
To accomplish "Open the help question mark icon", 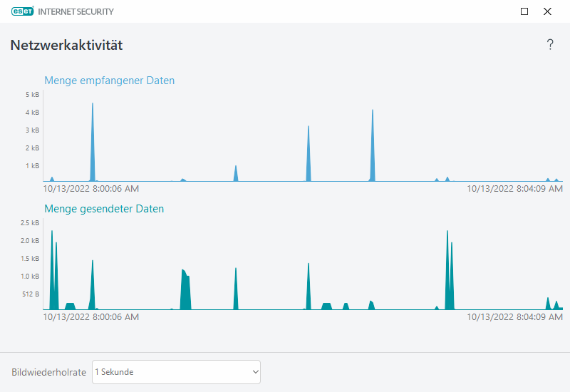I will (x=550, y=45).
